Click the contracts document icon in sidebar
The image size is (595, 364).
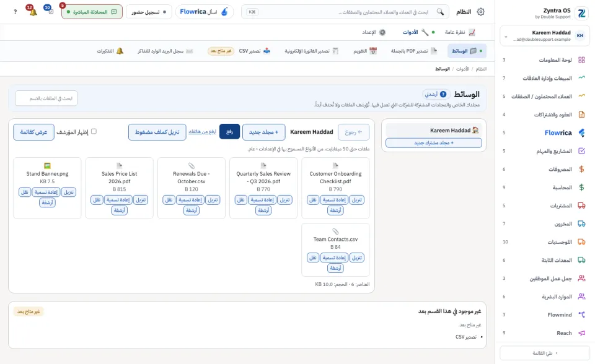(x=581, y=115)
